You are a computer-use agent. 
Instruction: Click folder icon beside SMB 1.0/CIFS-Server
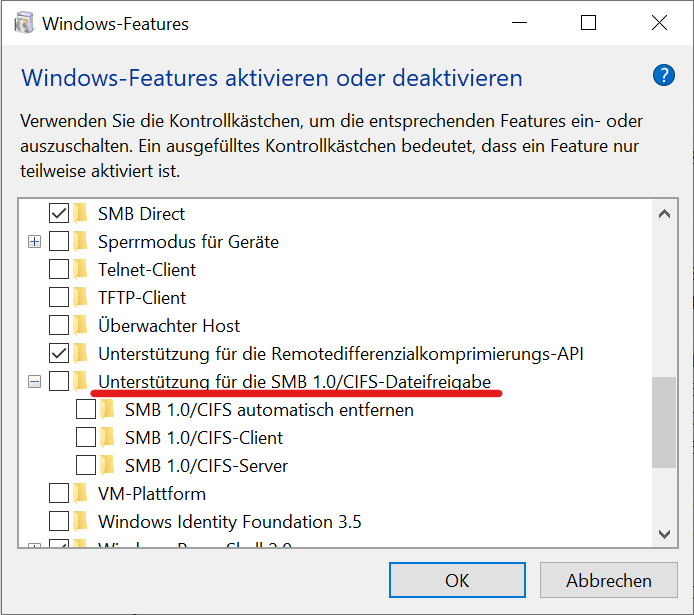107,465
